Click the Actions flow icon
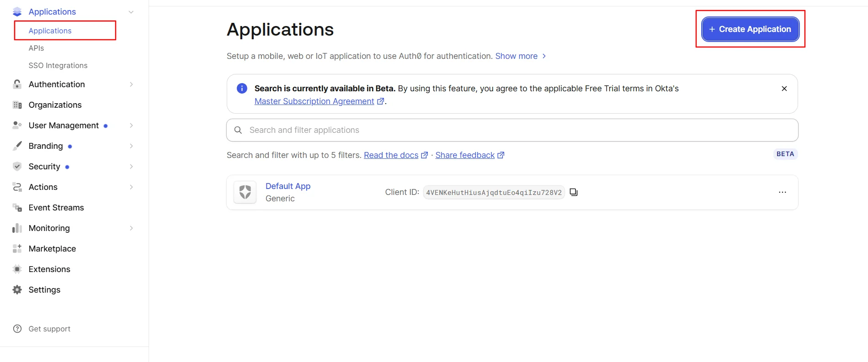This screenshot has height=362, width=868. [17, 187]
